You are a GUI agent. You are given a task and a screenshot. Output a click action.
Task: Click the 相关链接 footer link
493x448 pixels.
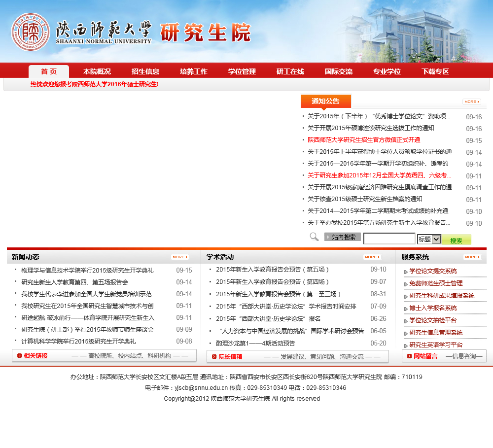[35, 355]
